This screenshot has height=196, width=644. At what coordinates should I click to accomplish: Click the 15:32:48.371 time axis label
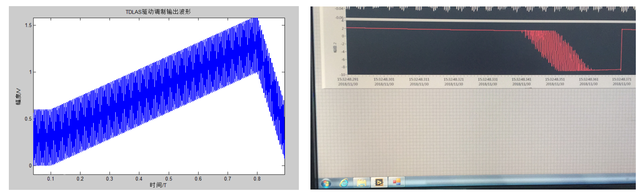pos(622,79)
